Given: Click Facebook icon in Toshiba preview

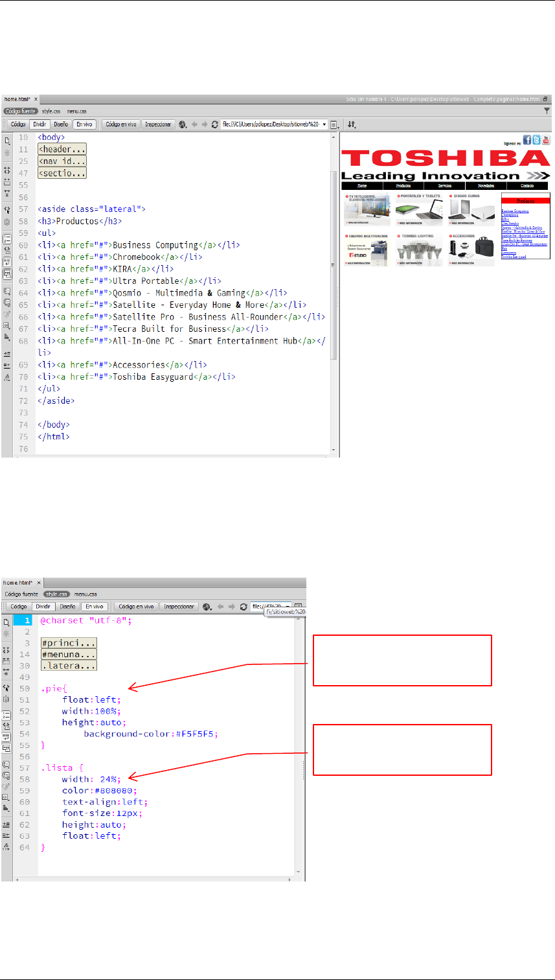Looking at the screenshot, I should pos(527,140).
